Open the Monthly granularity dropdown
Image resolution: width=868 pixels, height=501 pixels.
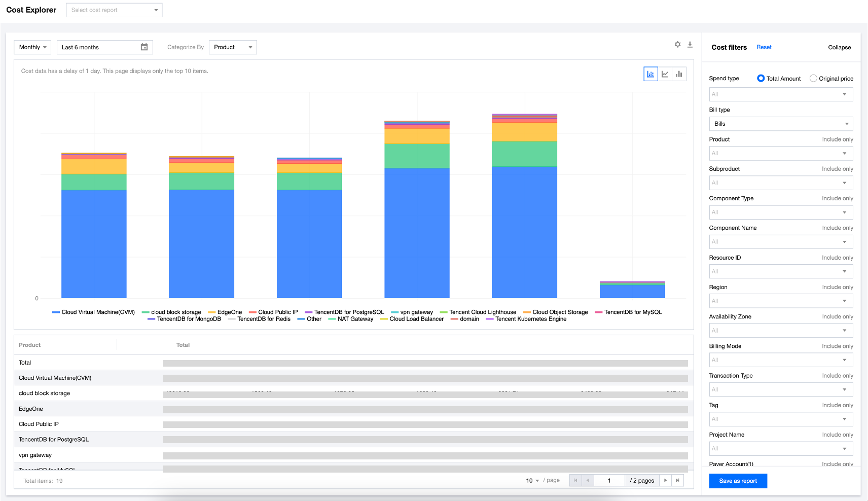32,47
